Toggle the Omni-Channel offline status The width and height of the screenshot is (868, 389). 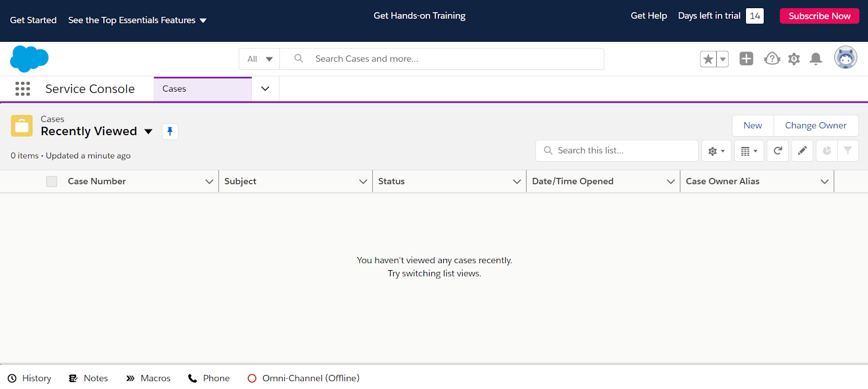(304, 378)
